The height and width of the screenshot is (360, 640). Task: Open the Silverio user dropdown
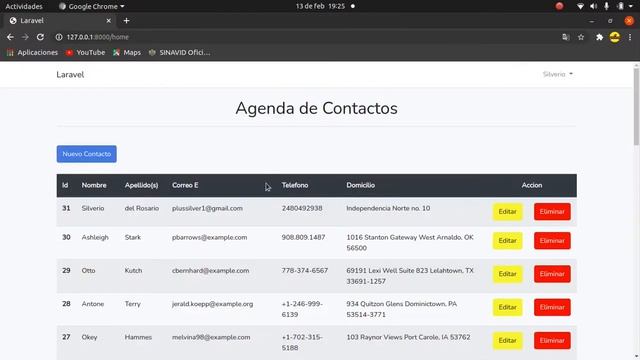[x=558, y=74]
